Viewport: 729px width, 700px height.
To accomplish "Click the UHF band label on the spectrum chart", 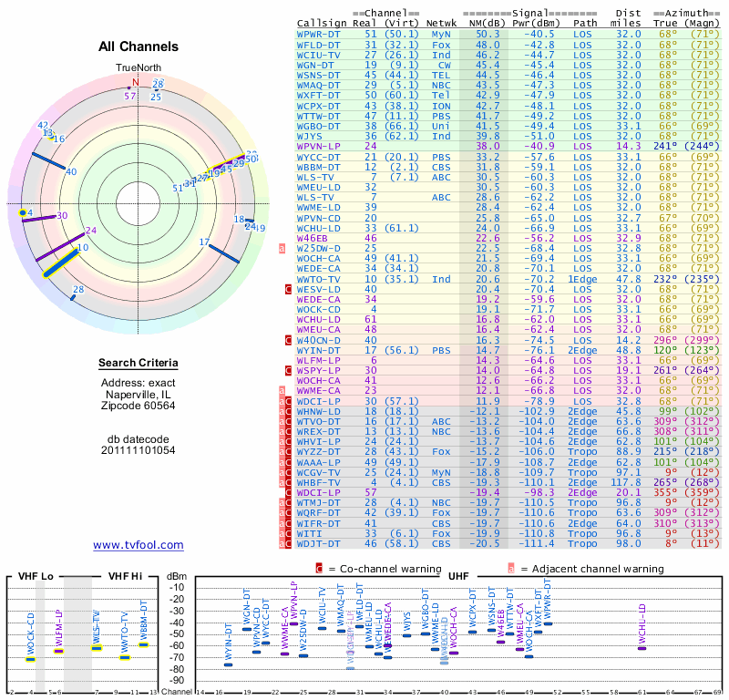I will 458,576.
